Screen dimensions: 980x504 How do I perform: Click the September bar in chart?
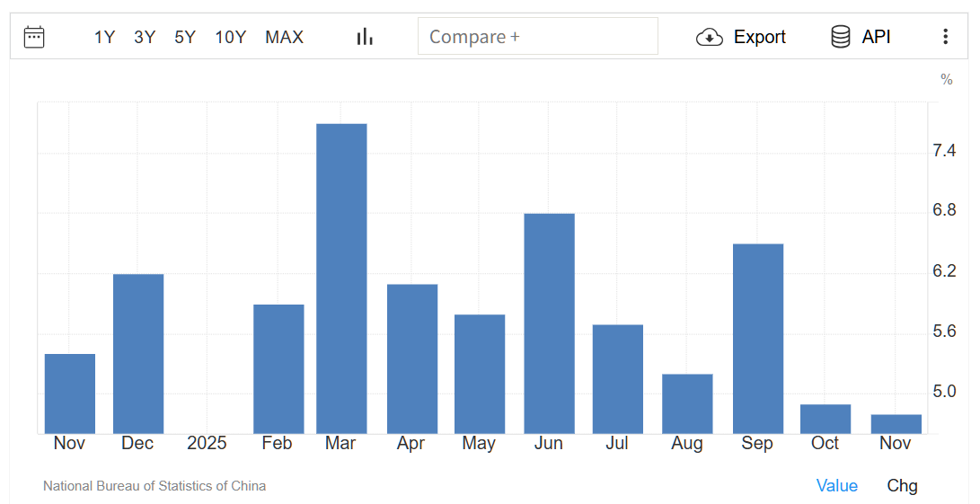[757, 339]
